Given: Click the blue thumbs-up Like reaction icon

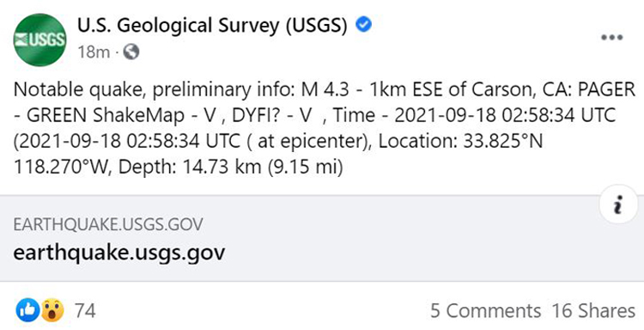Looking at the screenshot, I should point(27,310).
